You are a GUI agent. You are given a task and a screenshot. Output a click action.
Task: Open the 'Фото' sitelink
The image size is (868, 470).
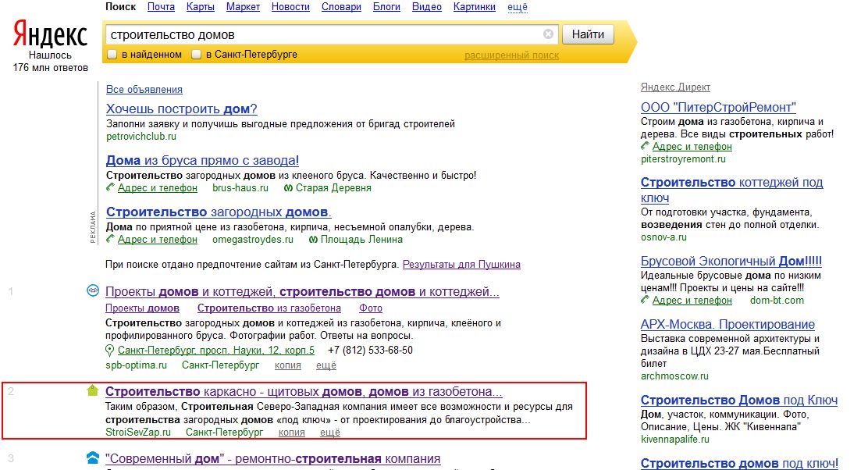(370, 308)
